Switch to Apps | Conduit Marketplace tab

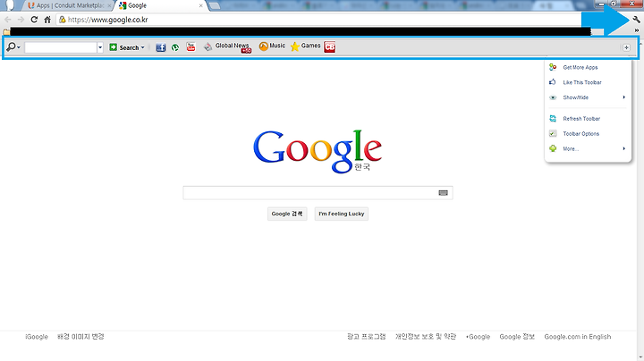point(69,5)
